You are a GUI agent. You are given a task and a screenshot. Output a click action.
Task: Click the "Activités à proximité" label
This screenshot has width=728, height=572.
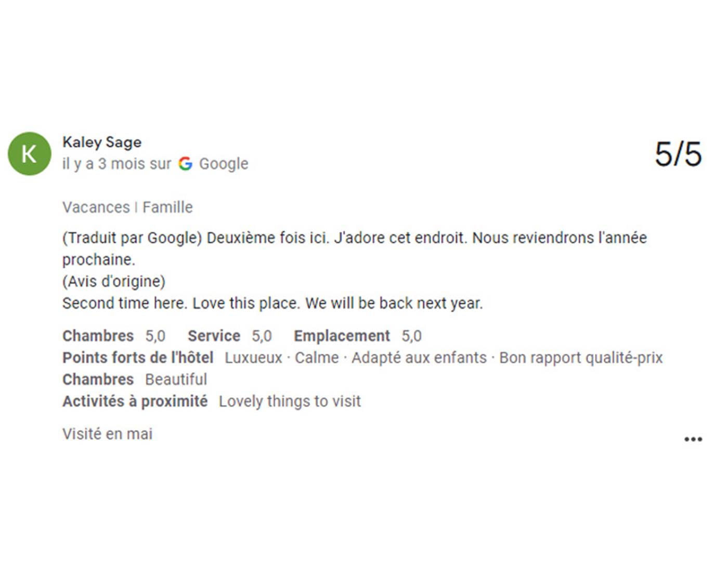pos(135,401)
